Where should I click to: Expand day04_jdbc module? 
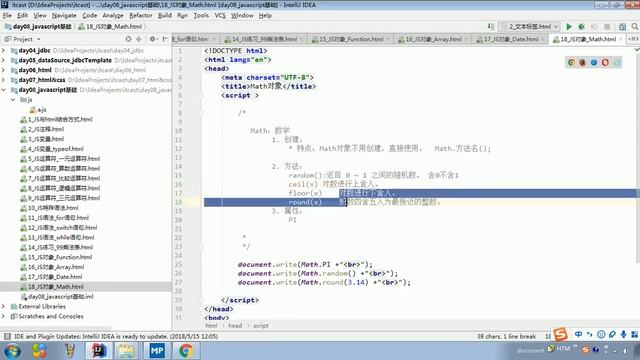(x=4, y=51)
